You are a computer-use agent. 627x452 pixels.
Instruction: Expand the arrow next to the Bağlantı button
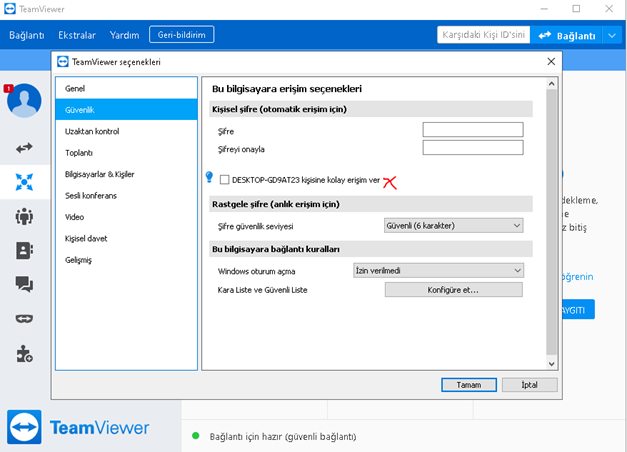click(612, 35)
